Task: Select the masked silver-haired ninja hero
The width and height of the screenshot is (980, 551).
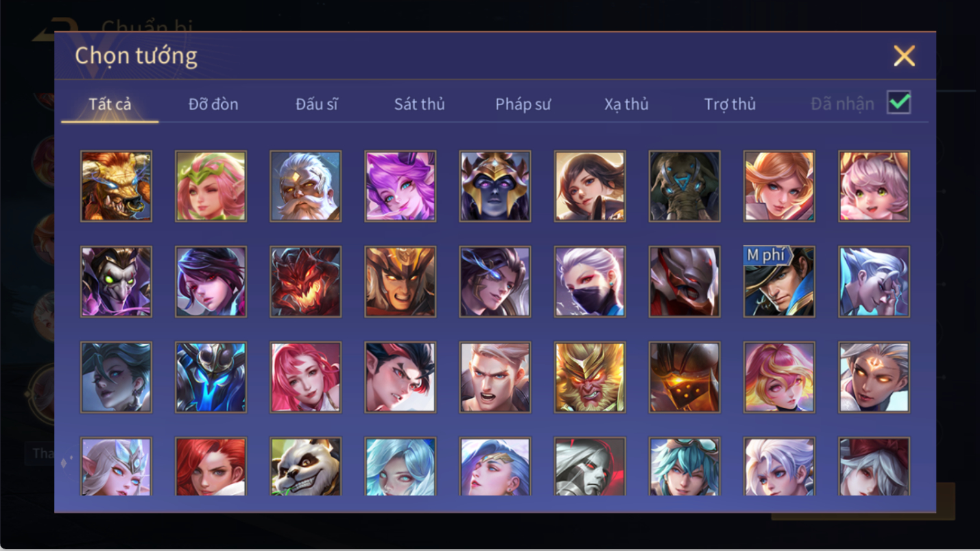Action: pyautogui.click(x=590, y=282)
